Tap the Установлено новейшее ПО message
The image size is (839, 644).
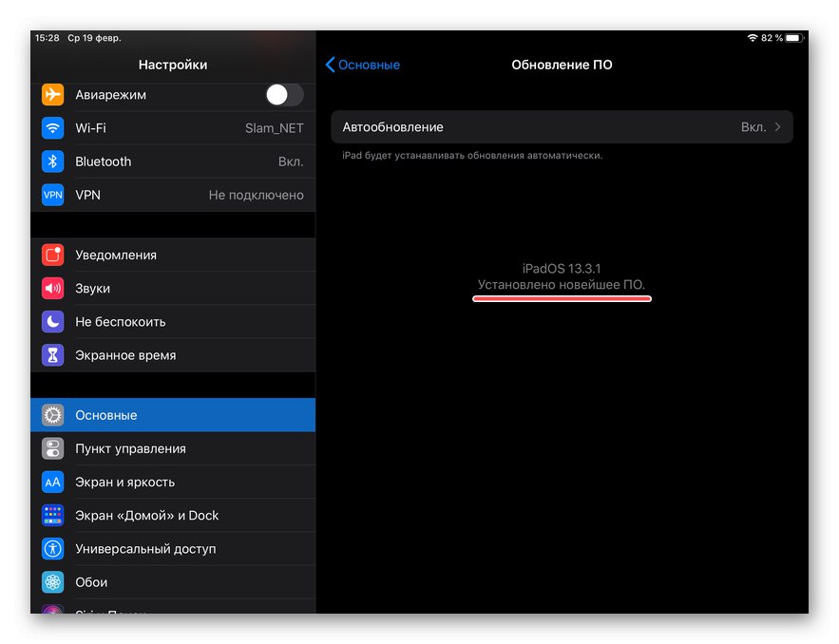tap(562, 285)
